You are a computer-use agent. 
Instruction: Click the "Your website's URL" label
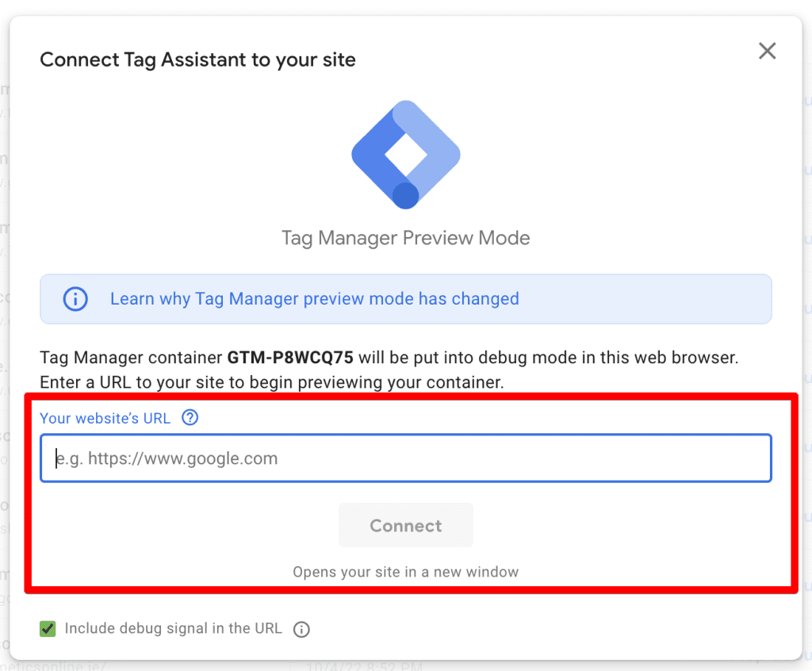click(x=105, y=417)
